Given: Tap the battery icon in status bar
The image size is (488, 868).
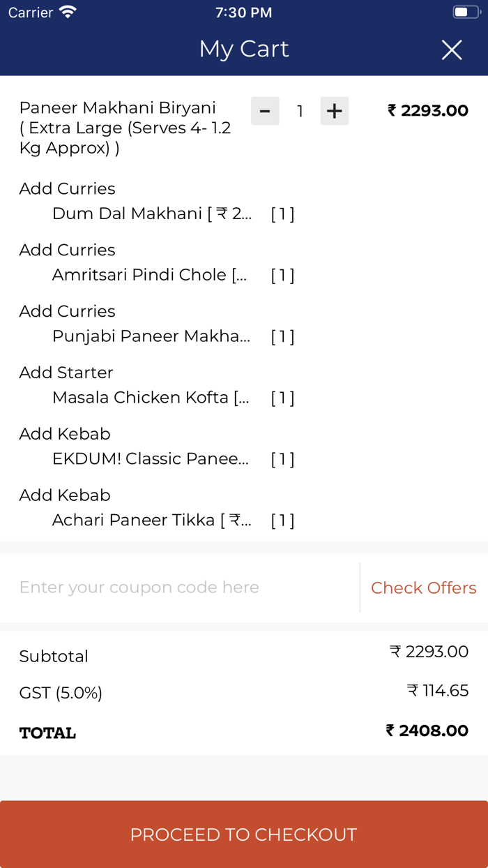Looking at the screenshot, I should (x=463, y=12).
